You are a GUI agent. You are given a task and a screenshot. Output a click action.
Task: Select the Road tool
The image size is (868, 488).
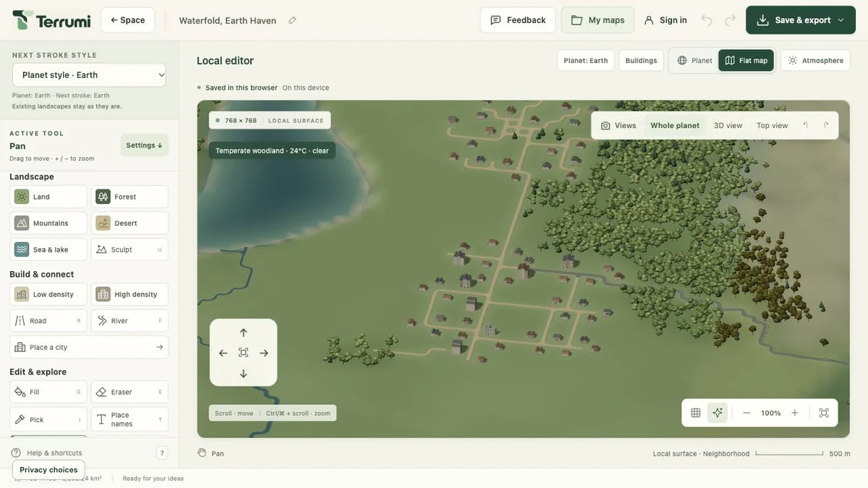[48, 321]
